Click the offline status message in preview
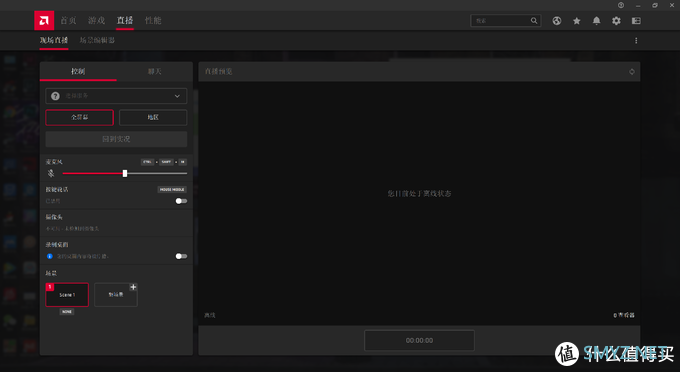 419,193
